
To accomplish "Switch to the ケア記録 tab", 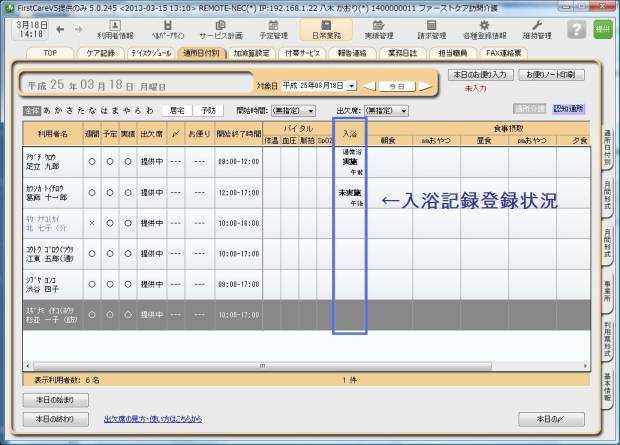I will (x=101, y=53).
